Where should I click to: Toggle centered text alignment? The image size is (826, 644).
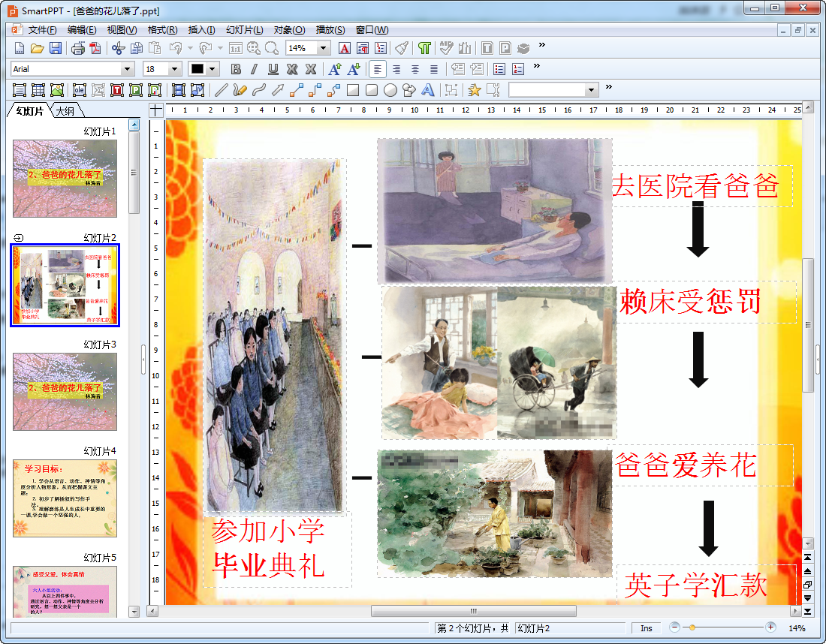coord(415,69)
